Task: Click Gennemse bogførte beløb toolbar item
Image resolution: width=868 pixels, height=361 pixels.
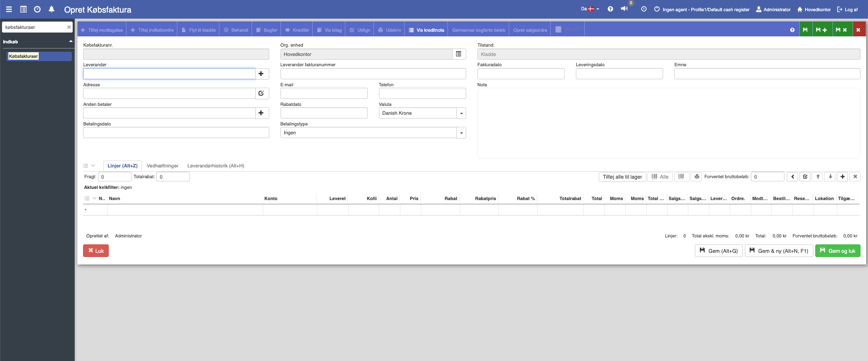Action: tap(479, 30)
